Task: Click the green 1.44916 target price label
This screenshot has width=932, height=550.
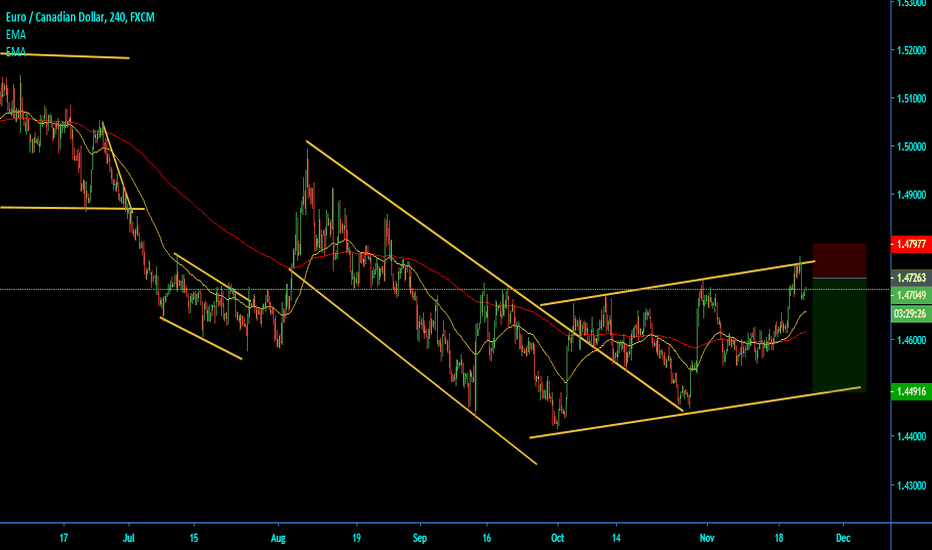Action: (909, 392)
